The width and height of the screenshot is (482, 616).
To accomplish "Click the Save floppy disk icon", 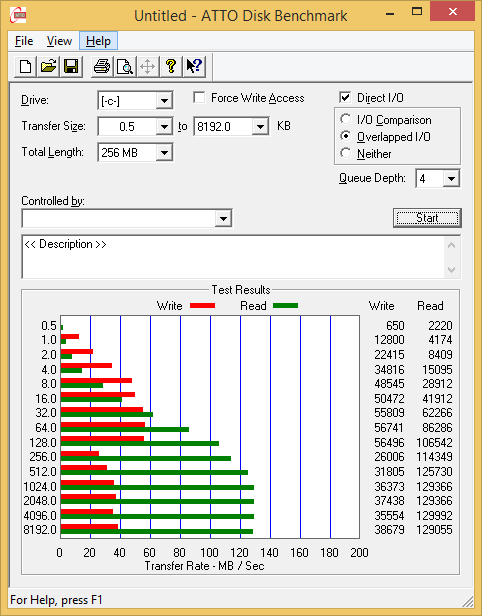I will pos(71,66).
